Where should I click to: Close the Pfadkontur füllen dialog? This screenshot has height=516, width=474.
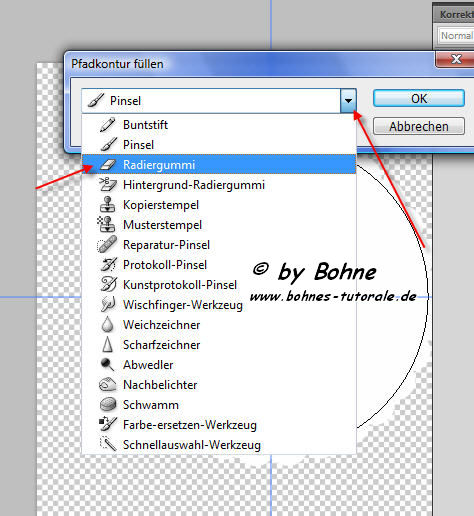pyautogui.click(x=455, y=59)
